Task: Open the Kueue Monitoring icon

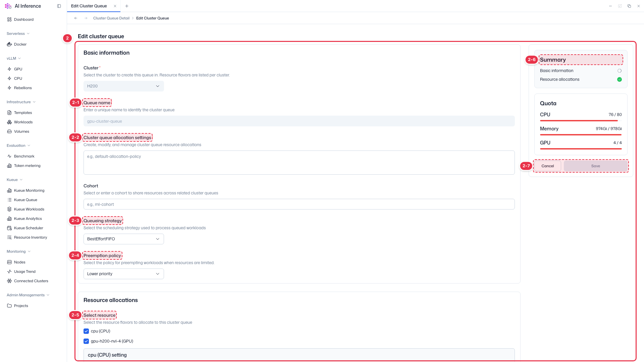Action: pyautogui.click(x=9, y=190)
